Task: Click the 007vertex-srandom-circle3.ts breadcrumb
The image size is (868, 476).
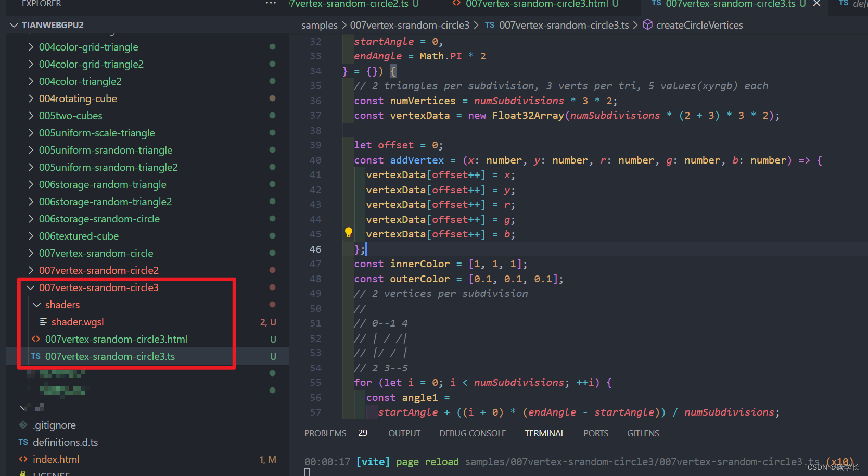Action: pos(564,25)
